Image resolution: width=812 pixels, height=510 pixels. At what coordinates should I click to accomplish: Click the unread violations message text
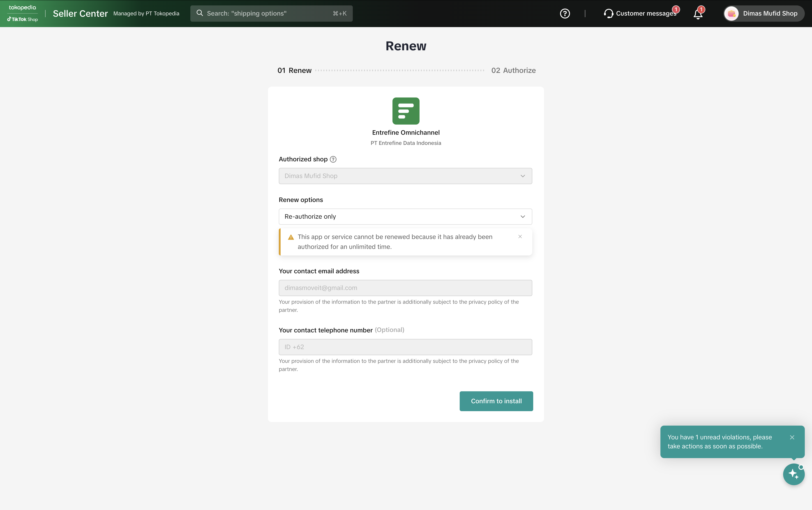pos(719,442)
